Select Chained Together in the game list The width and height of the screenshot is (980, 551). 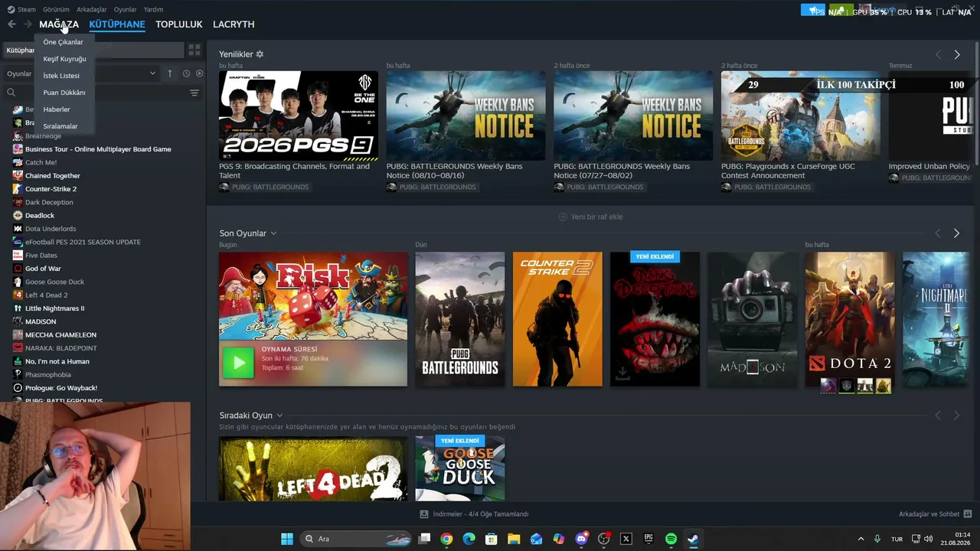click(x=53, y=176)
